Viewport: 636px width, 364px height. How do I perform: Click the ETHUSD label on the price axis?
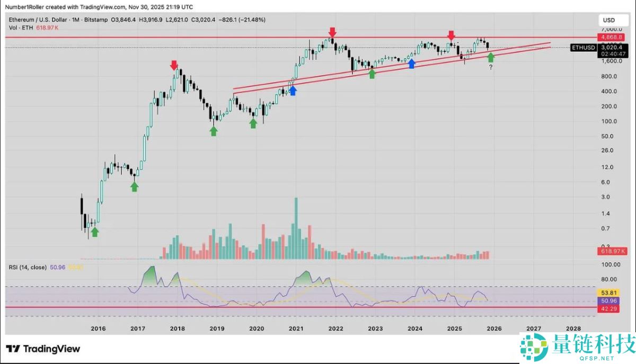[x=582, y=48]
